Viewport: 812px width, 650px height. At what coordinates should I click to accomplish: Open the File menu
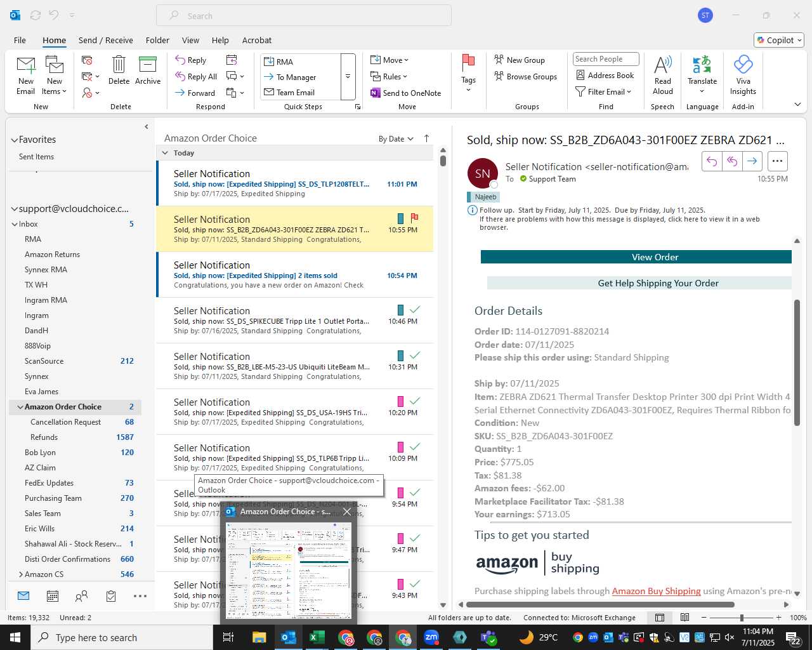(x=20, y=40)
